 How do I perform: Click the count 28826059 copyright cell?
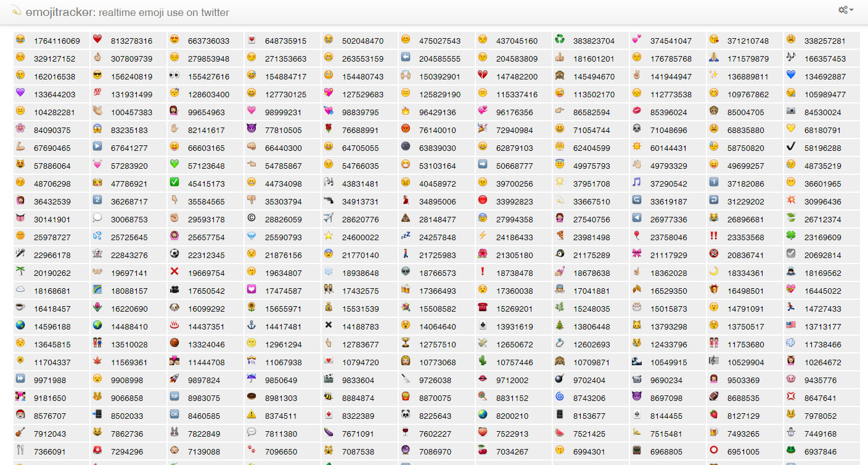(x=283, y=219)
